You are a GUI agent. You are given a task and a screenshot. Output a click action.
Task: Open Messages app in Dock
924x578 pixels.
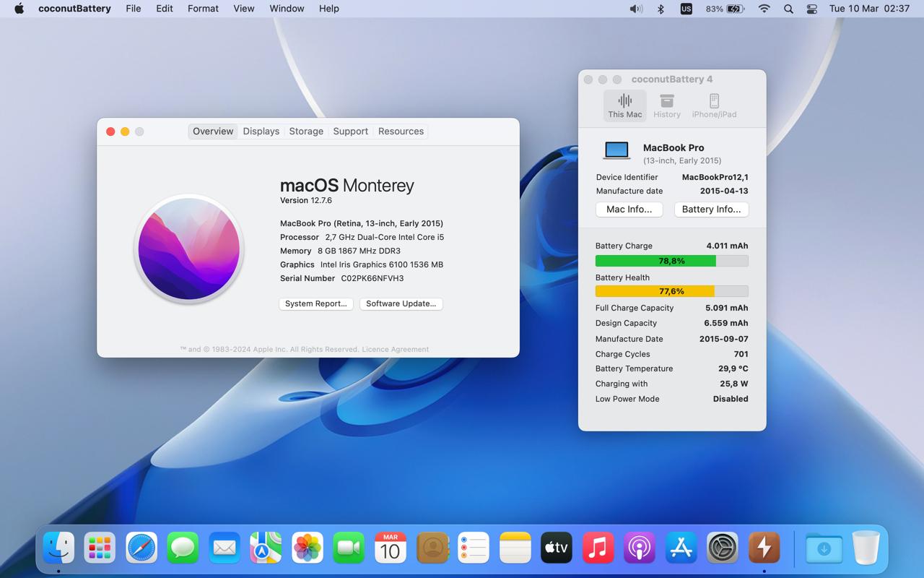(183, 548)
